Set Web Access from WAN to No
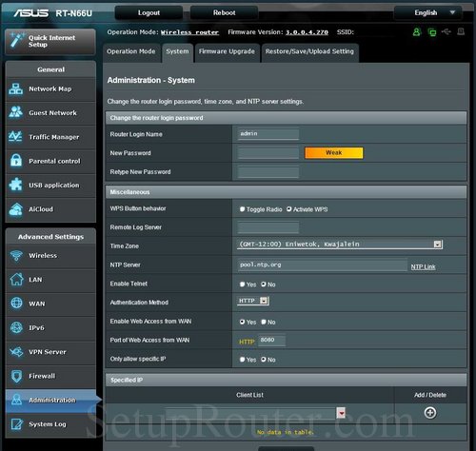 click(264, 322)
